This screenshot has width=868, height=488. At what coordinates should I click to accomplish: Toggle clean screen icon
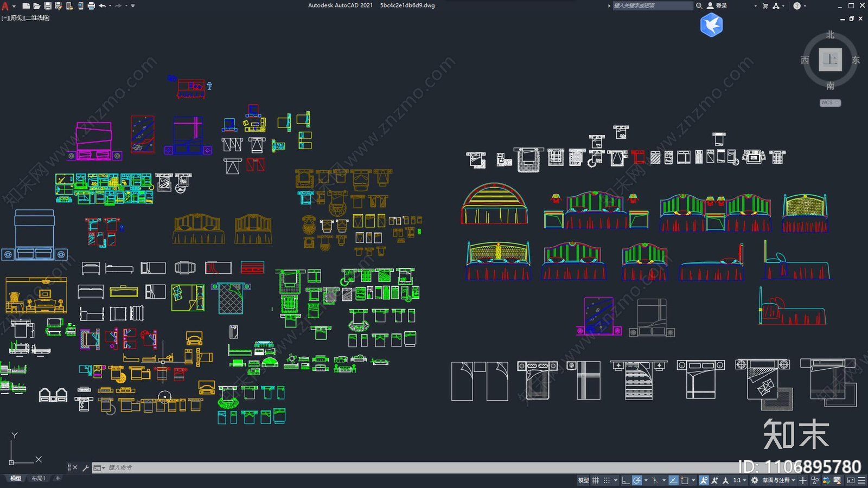851,480
